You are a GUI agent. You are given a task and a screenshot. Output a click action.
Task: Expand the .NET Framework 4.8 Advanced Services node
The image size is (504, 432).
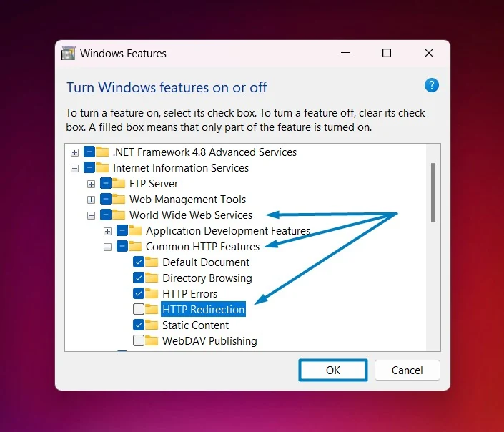click(74, 152)
